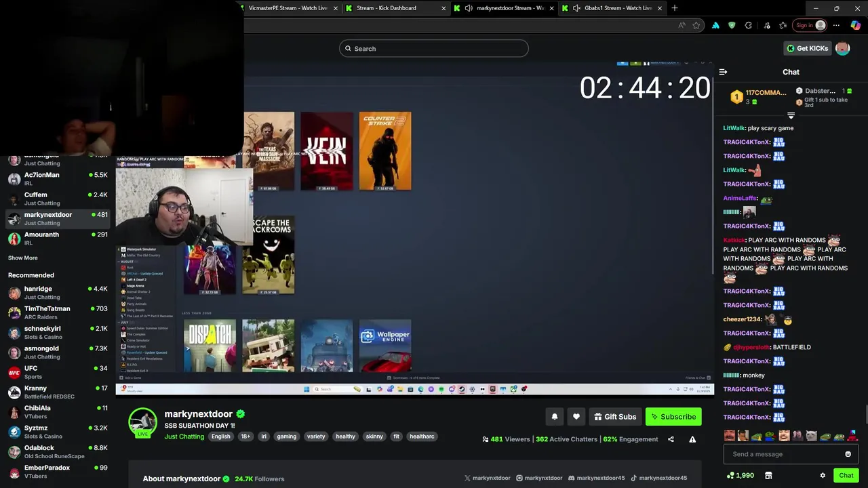Open the favorites list icon in toolbar

pyautogui.click(x=783, y=25)
